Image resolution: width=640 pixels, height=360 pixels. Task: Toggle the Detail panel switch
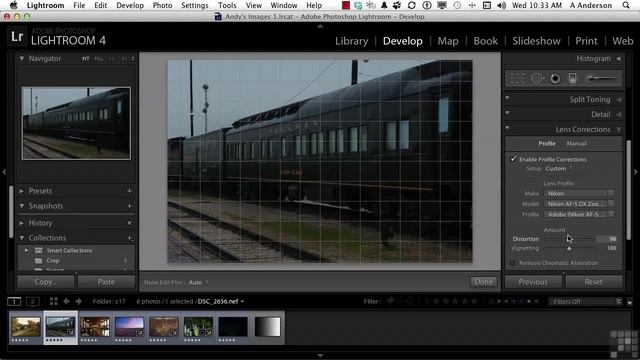507,113
